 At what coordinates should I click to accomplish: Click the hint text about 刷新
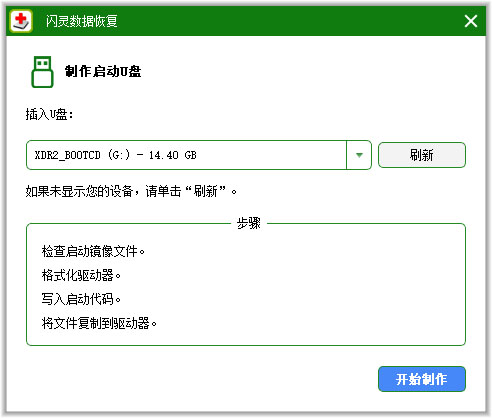click(131, 191)
